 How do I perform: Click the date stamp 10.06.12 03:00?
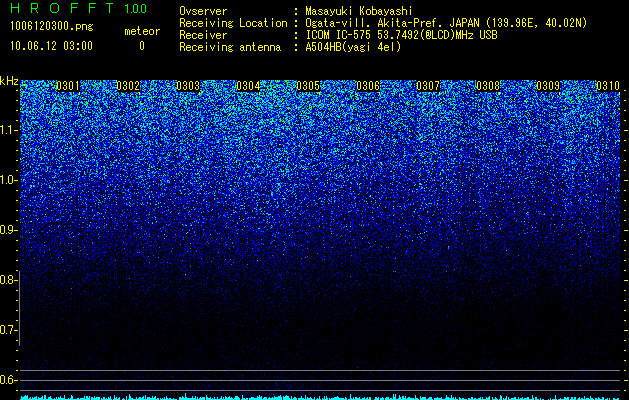pyautogui.click(x=51, y=46)
